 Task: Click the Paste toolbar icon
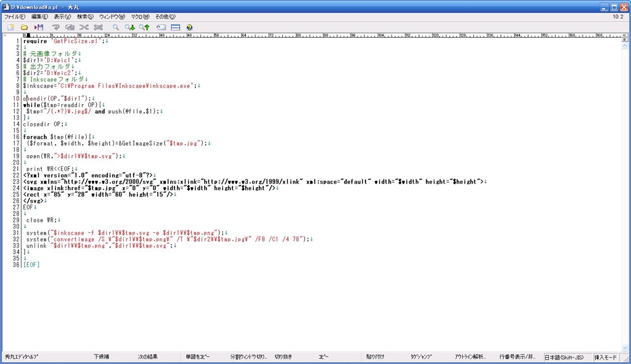coord(98,27)
